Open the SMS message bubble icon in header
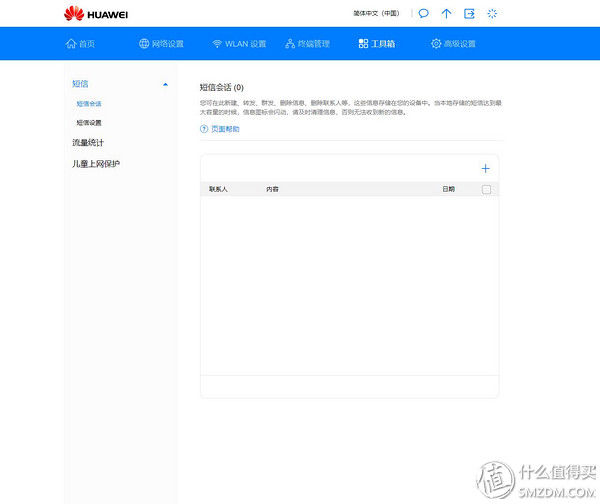 click(423, 14)
